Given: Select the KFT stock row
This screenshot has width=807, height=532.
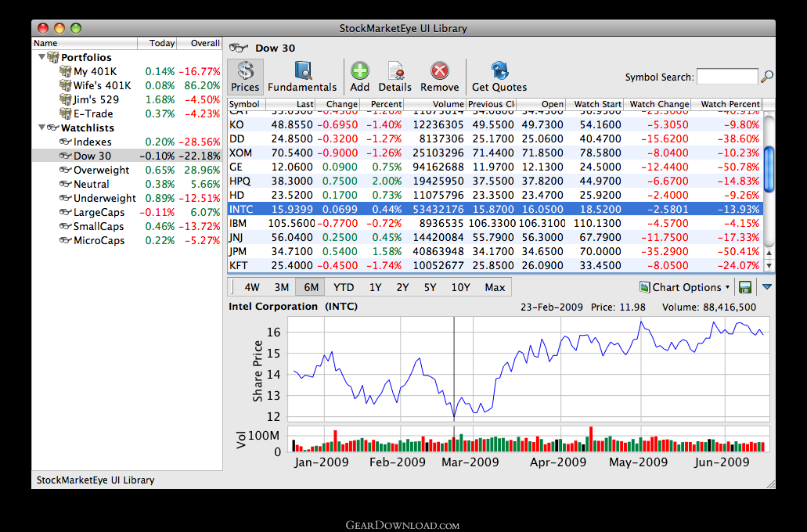Looking at the screenshot, I should 495,265.
